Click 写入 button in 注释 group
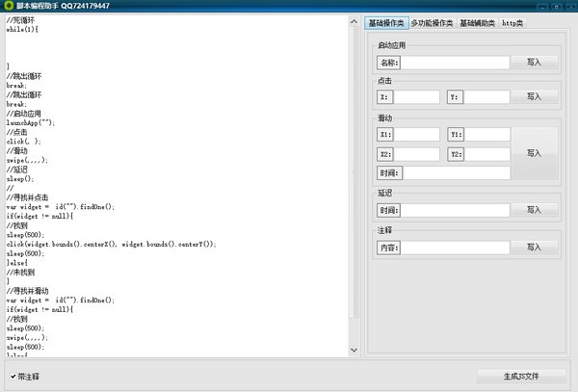This screenshot has height=392, width=578. [x=534, y=248]
